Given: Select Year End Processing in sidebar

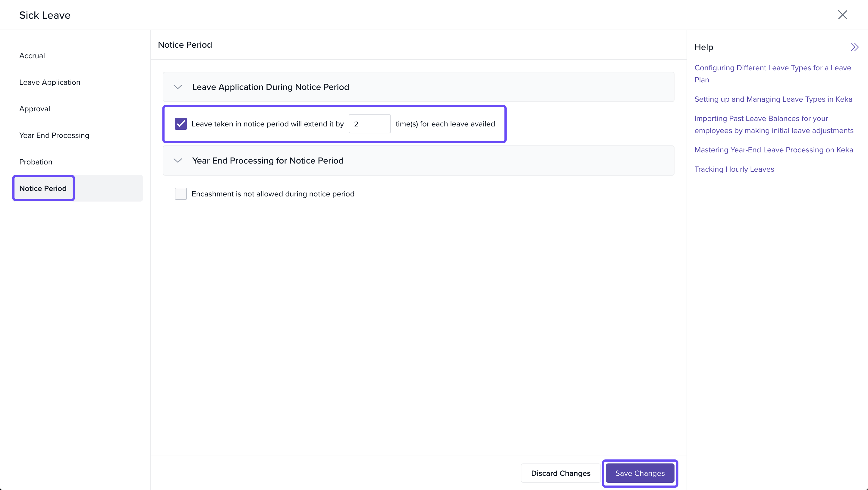Looking at the screenshot, I should tap(54, 135).
